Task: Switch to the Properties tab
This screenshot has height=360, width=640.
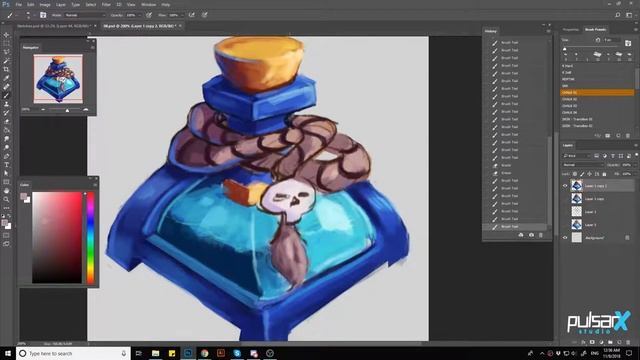Action: 571,29
